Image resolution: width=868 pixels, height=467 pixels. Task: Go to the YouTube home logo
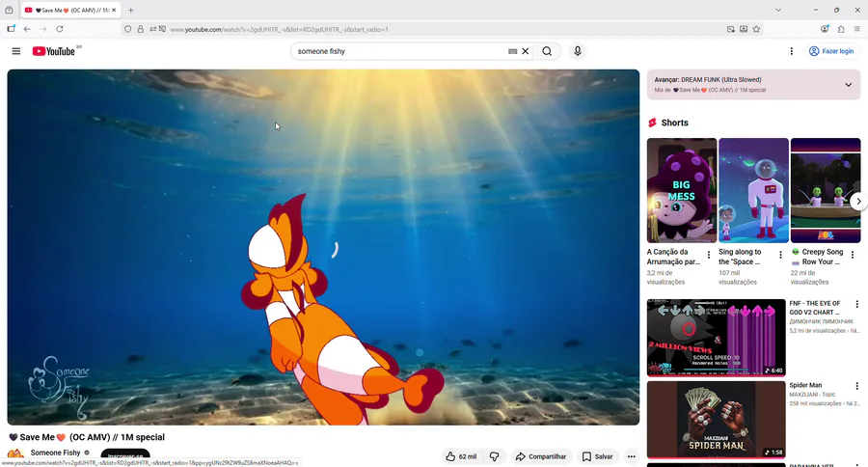(x=54, y=51)
